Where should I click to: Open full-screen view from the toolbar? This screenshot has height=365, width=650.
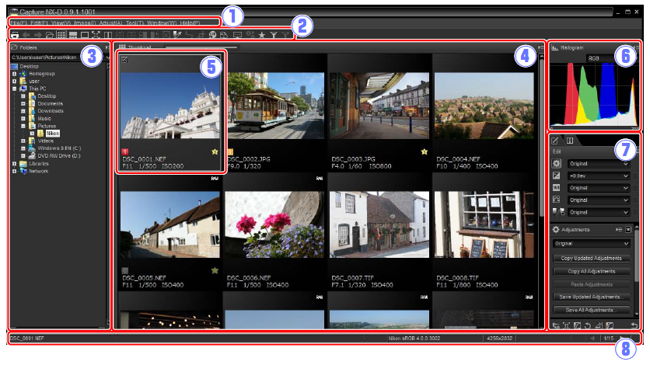(96, 35)
